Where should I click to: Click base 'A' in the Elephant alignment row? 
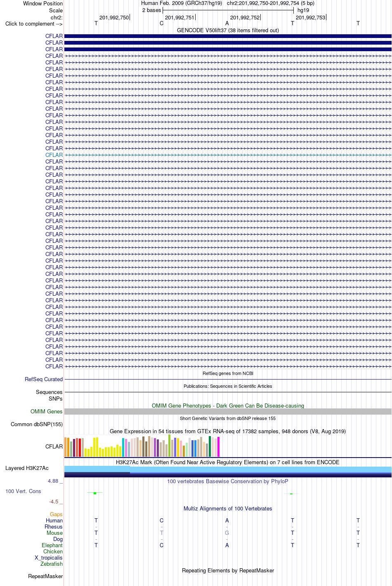tap(227, 545)
